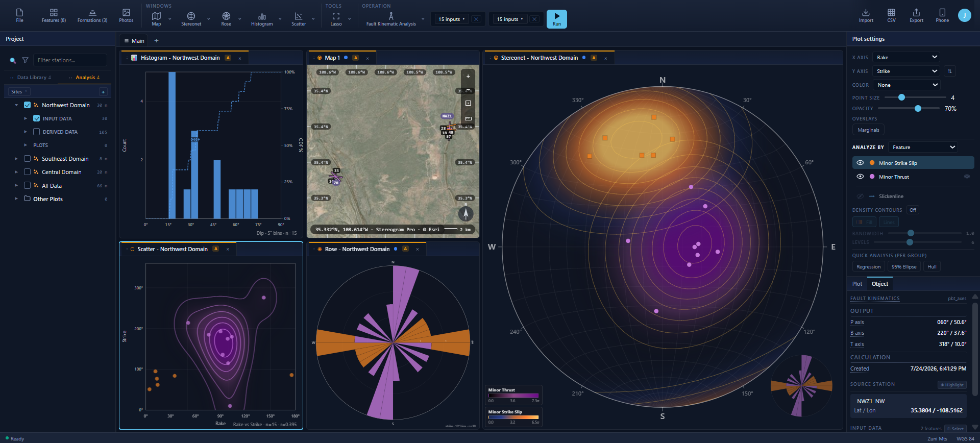Screen dimensions: 980x443
Task: Click the P axis link
Action: click(857, 322)
